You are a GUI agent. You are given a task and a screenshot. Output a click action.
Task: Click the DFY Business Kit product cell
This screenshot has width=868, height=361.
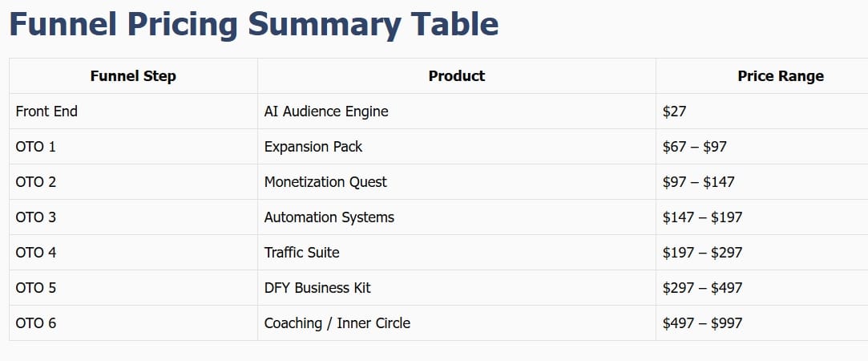pos(317,288)
